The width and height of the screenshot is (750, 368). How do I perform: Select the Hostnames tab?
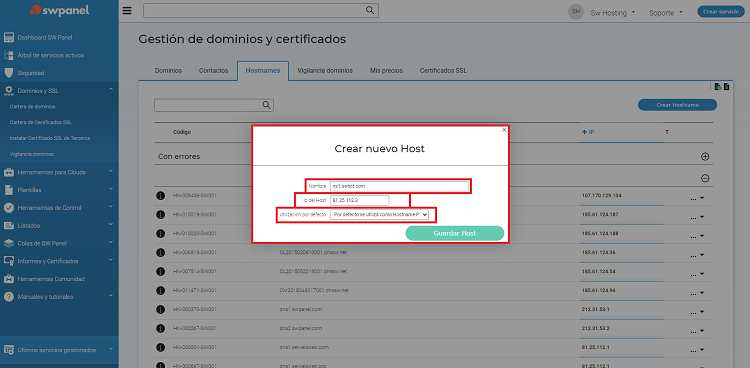point(263,70)
